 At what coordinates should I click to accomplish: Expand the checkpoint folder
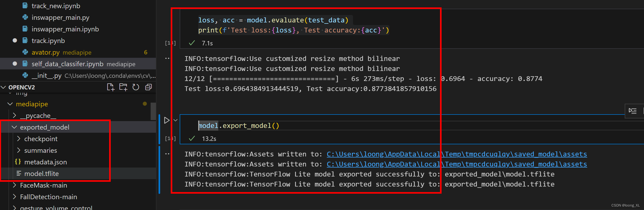[x=18, y=139]
